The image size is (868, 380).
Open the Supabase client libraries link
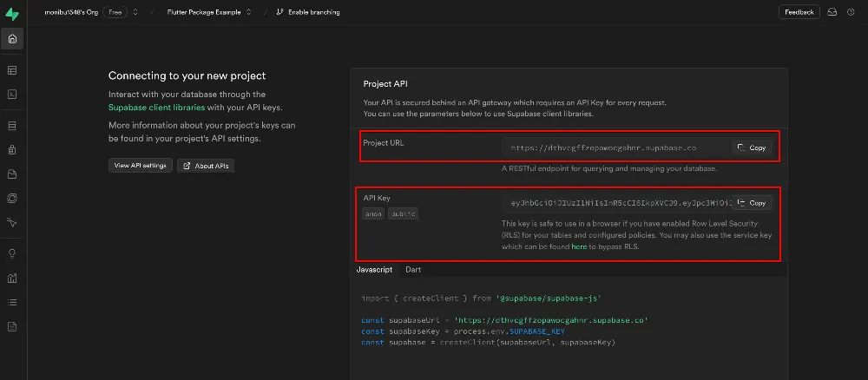tap(157, 107)
